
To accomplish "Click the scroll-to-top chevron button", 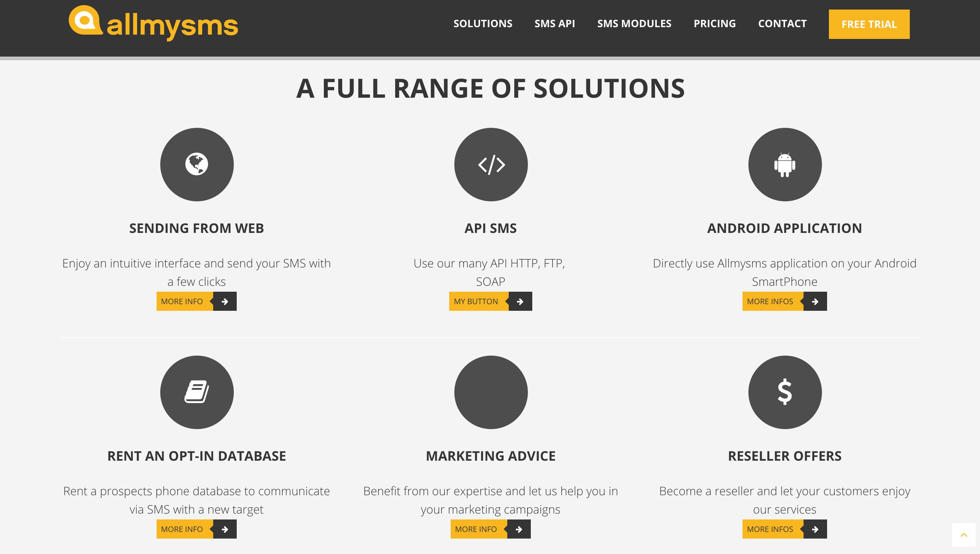I will click(x=963, y=535).
